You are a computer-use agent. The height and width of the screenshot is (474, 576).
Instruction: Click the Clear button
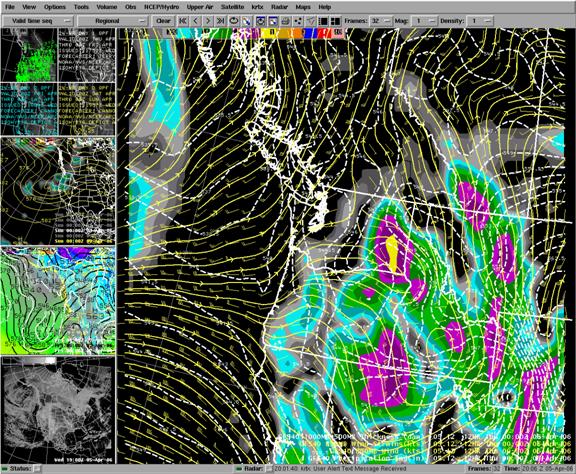click(163, 21)
